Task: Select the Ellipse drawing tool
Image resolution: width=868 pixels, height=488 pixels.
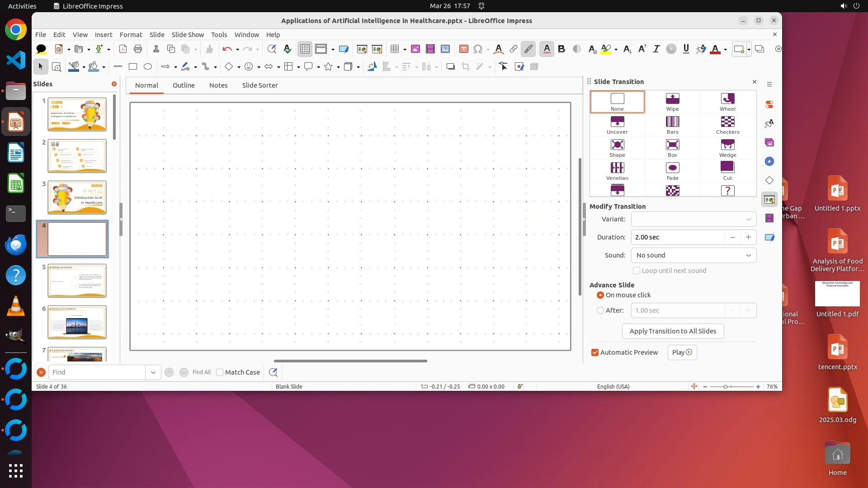Action: 148,66
